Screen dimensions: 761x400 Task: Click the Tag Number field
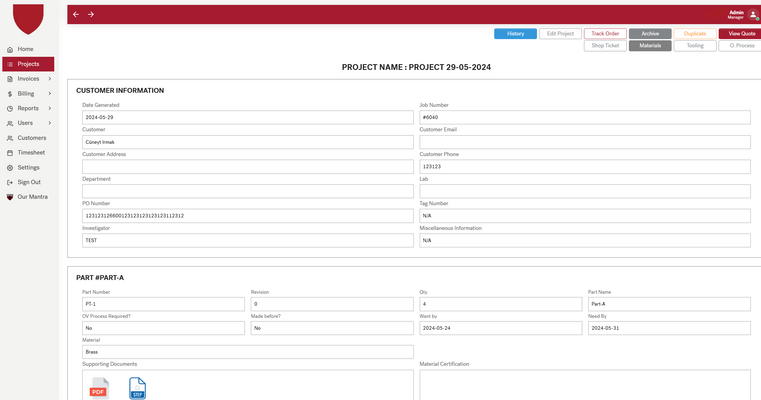tap(585, 216)
